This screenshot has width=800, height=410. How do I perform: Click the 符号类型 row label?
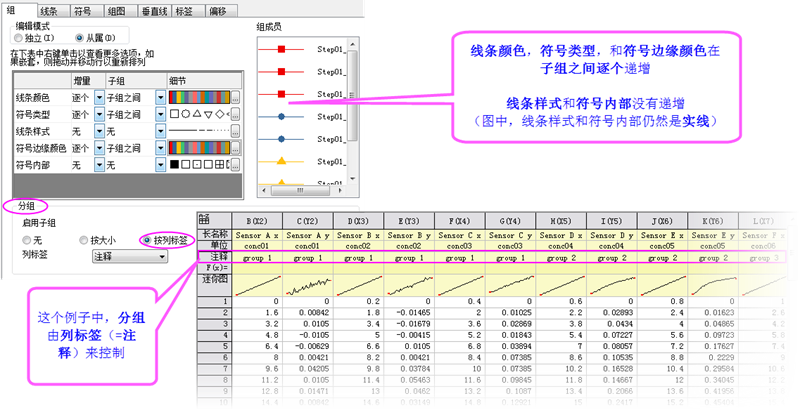click(33, 115)
